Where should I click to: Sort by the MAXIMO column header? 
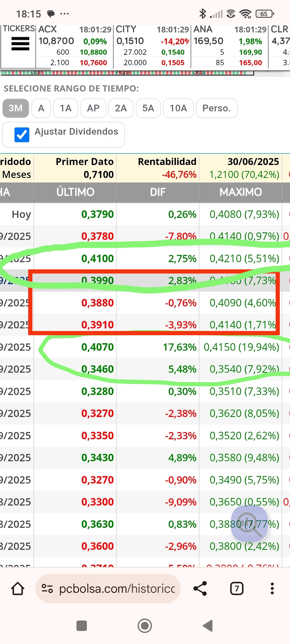tap(241, 192)
